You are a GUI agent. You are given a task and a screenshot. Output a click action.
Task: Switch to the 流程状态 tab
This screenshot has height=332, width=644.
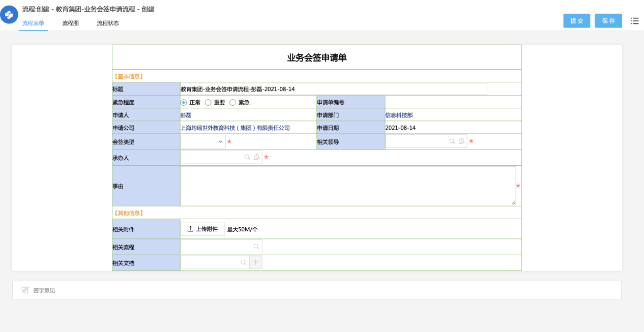pyautogui.click(x=108, y=23)
